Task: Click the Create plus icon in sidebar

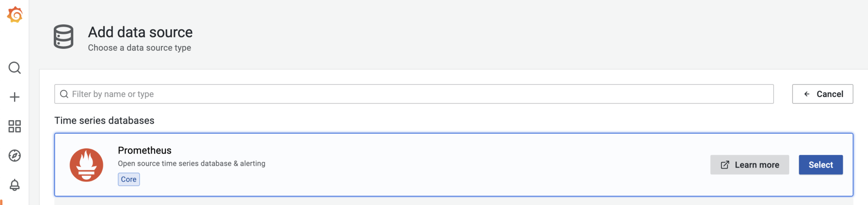Action: [14, 97]
